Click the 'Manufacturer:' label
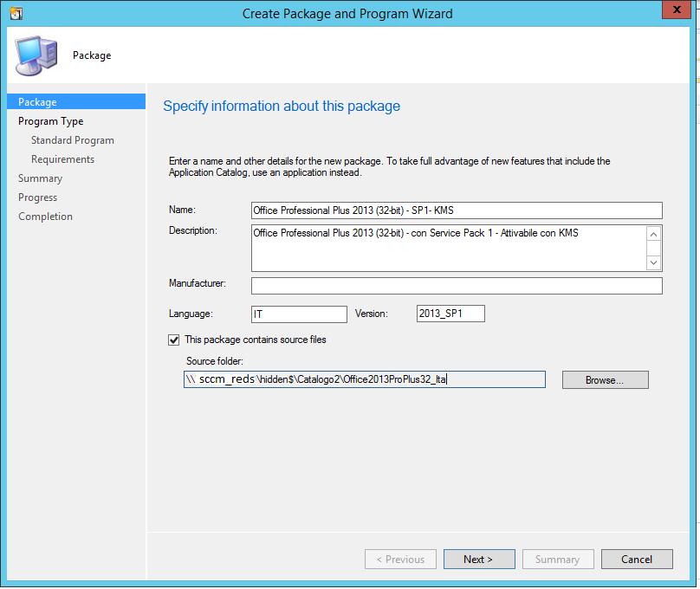 (198, 283)
